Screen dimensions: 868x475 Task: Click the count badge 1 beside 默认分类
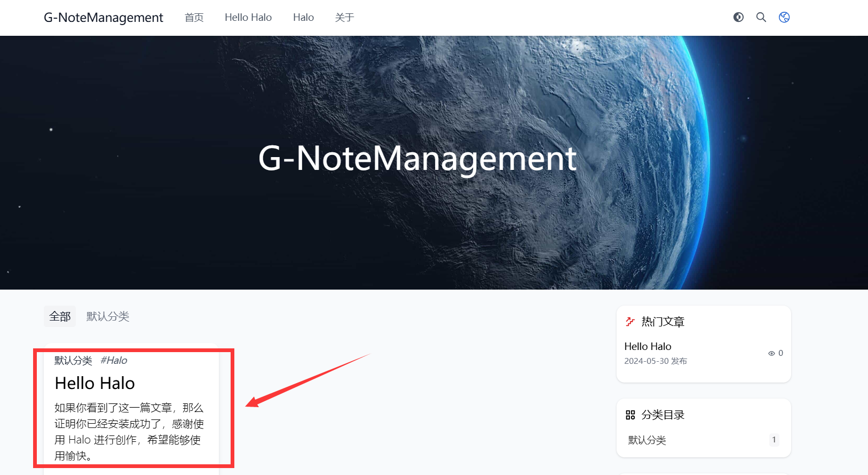pos(774,440)
